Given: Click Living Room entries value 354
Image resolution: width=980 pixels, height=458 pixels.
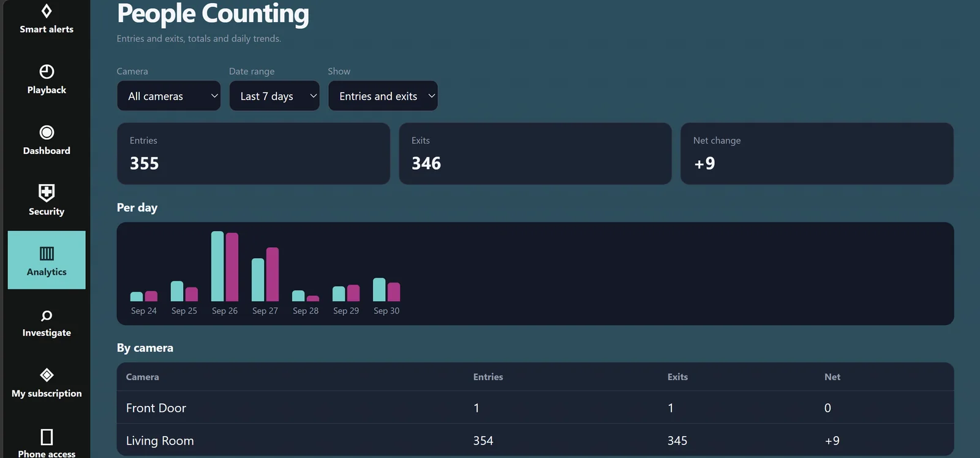Looking at the screenshot, I should tap(483, 441).
